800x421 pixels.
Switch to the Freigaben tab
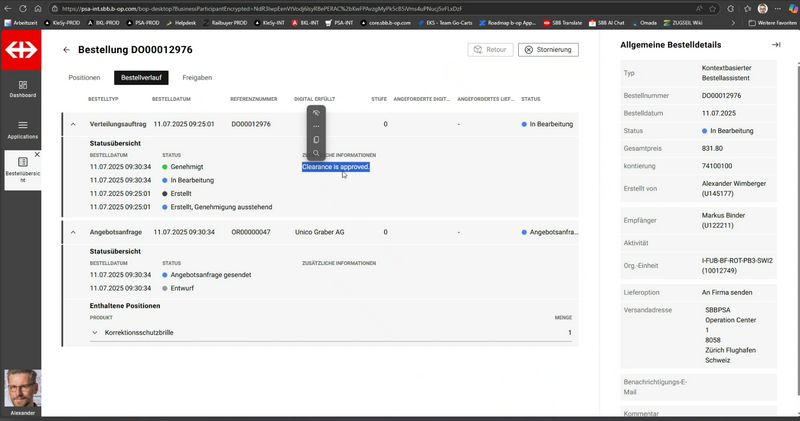(196, 77)
